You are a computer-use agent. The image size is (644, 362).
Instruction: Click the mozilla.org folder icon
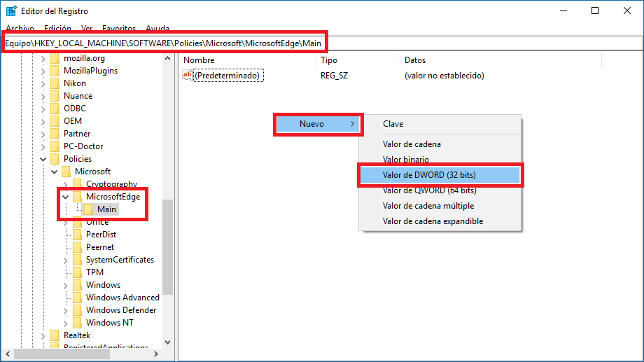[55, 58]
